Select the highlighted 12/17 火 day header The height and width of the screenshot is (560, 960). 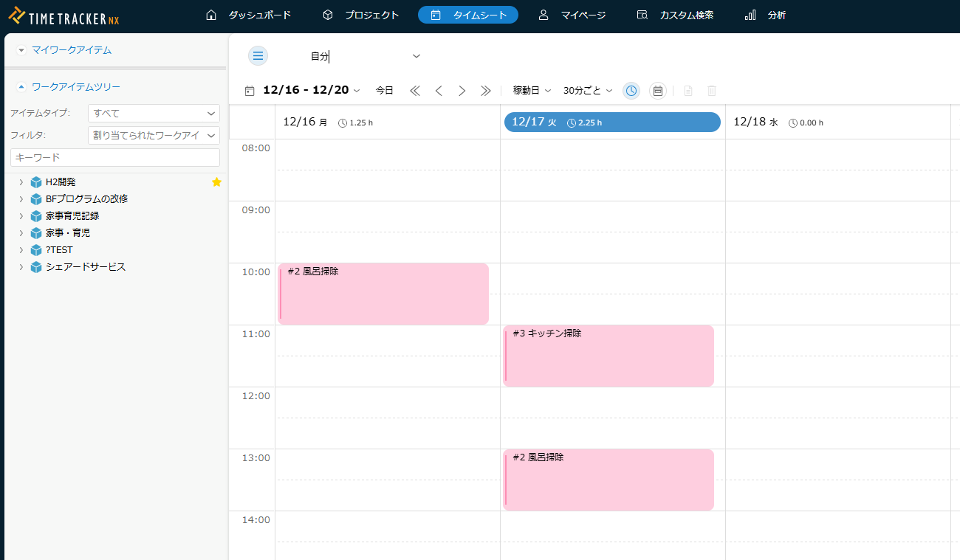click(612, 122)
